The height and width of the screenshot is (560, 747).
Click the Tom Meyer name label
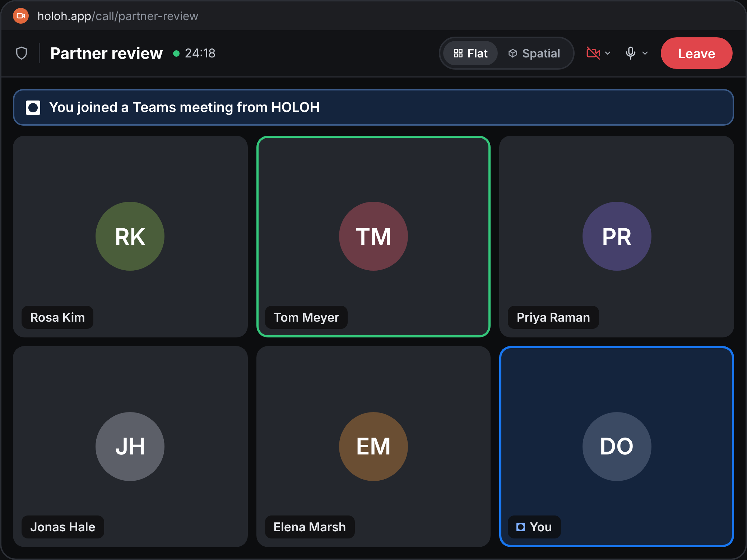coord(306,317)
